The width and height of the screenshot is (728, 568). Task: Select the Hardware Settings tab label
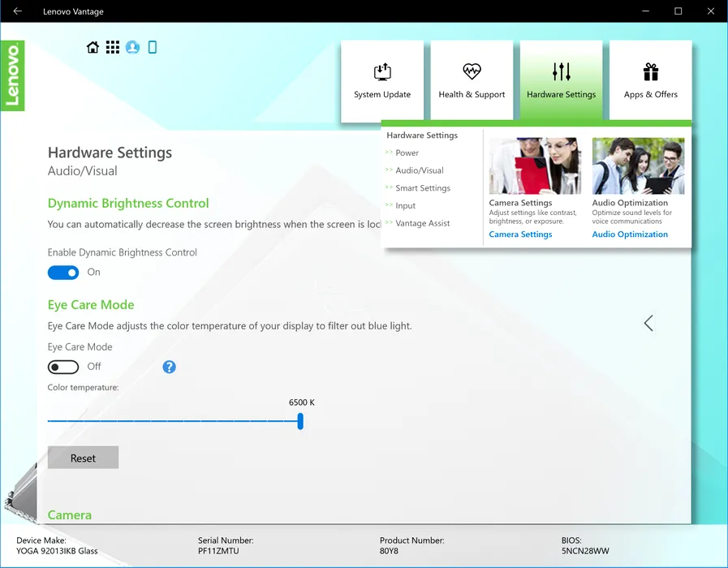coord(562,94)
